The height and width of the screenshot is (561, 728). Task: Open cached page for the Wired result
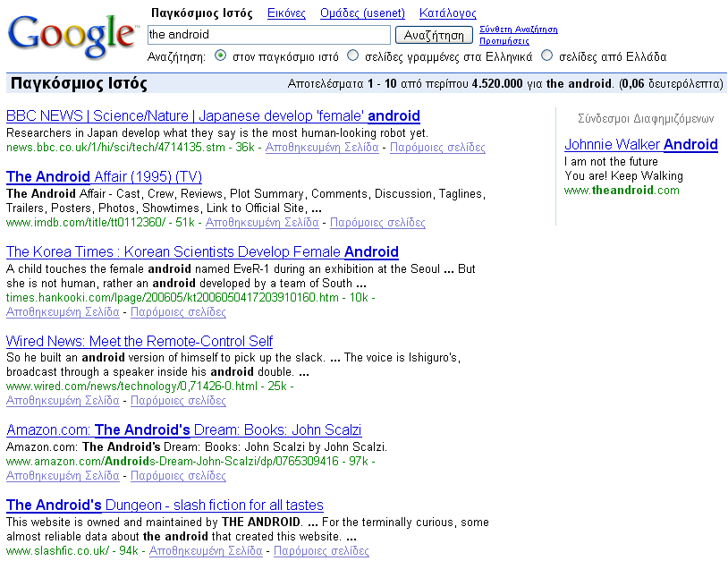(63, 400)
